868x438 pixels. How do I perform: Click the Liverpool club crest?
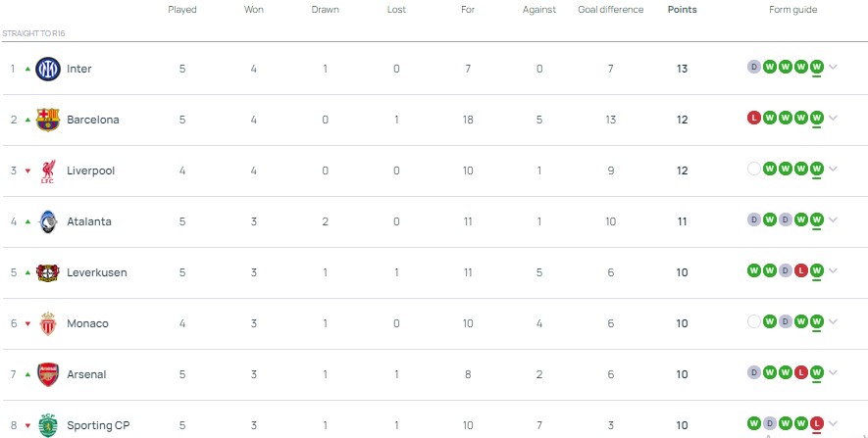[47, 170]
